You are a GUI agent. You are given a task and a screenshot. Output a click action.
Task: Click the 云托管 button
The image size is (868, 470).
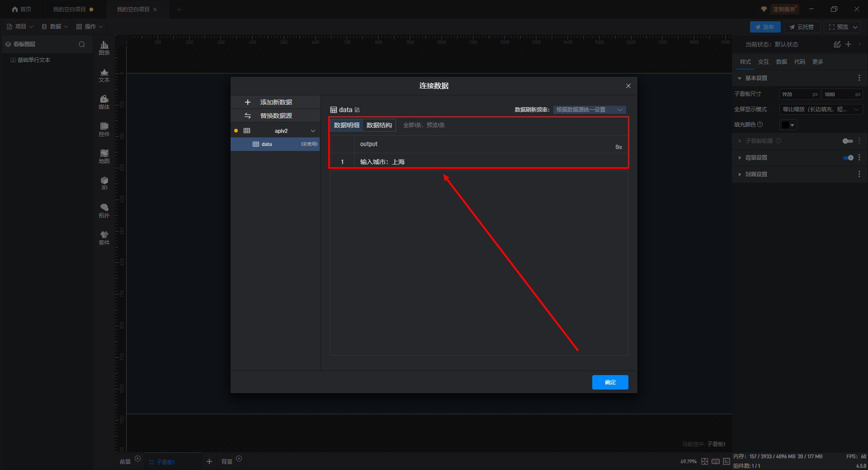click(x=802, y=27)
